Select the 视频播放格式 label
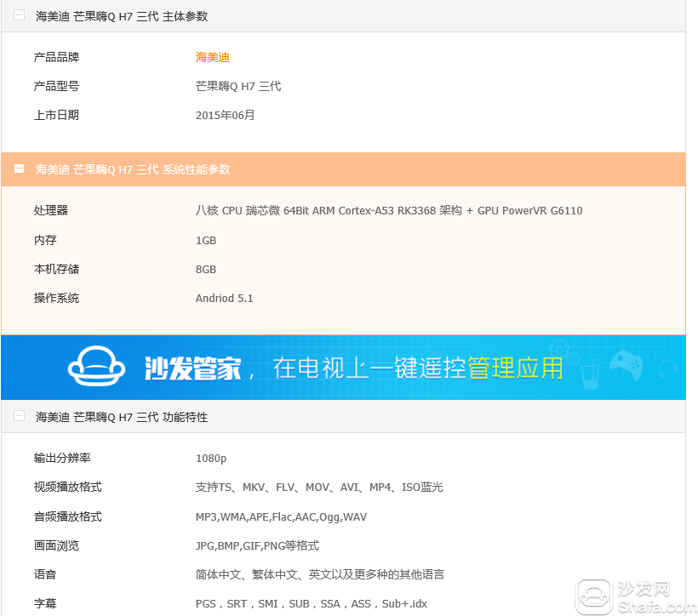 pos(67,487)
